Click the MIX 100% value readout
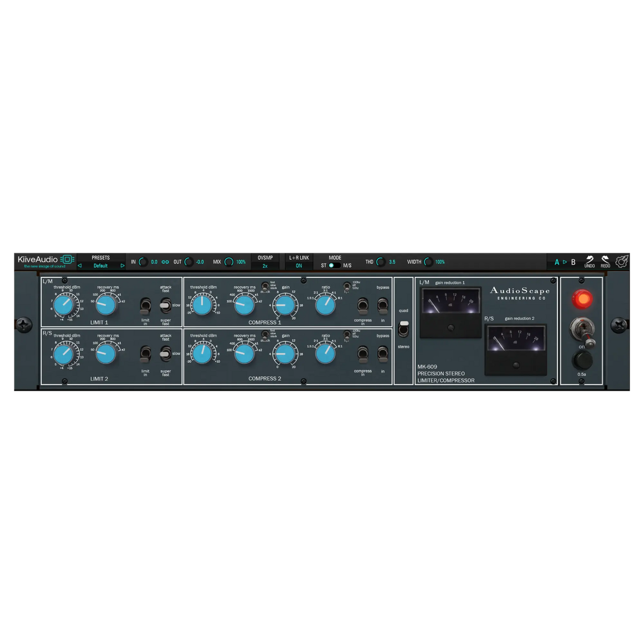Viewport: 644px width, 644px height. pos(241,262)
